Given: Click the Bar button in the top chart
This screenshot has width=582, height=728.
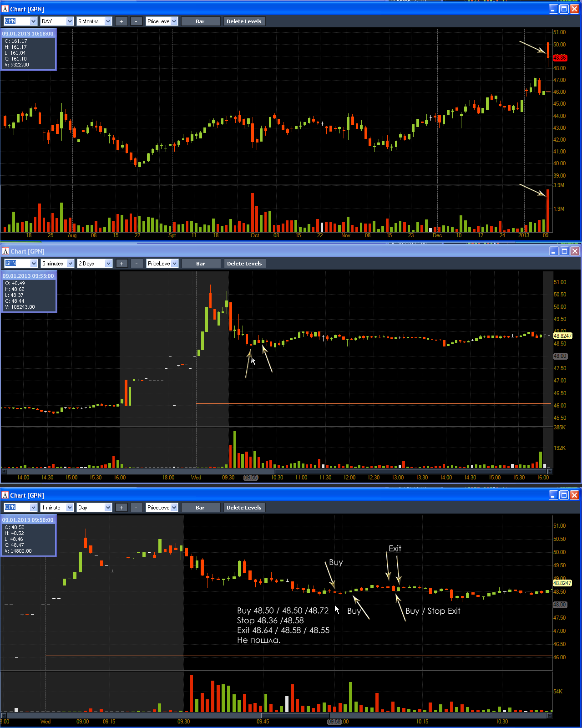Looking at the screenshot, I should pyautogui.click(x=200, y=21).
